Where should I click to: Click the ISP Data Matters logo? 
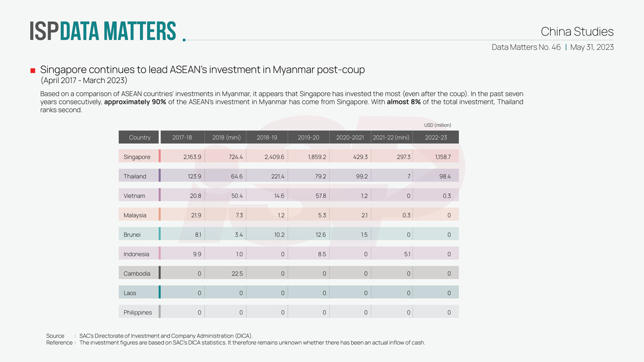click(x=103, y=31)
